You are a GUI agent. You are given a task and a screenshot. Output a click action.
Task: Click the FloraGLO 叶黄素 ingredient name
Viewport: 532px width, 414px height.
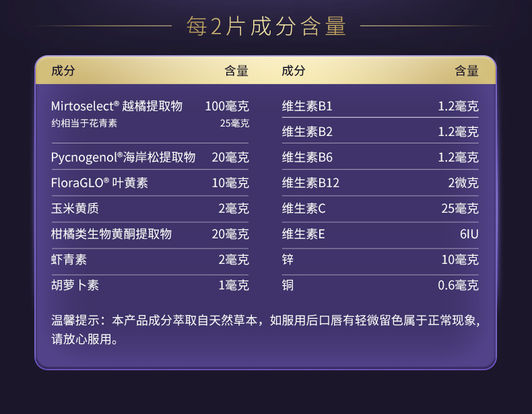99,183
